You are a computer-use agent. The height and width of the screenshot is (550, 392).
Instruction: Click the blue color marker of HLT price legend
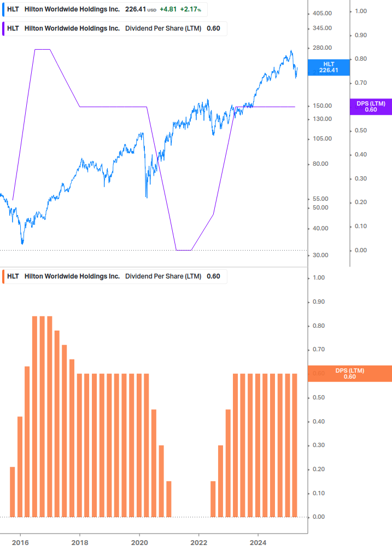3,9
